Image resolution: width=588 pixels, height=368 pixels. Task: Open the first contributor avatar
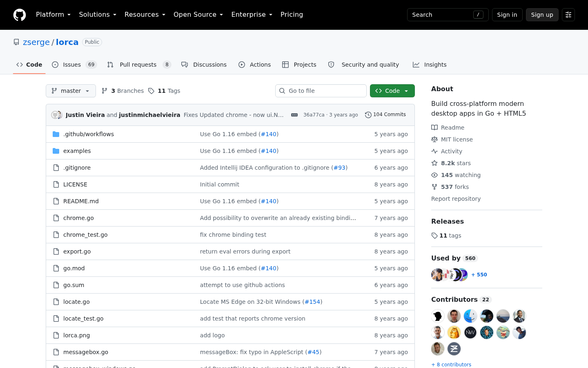(438, 316)
